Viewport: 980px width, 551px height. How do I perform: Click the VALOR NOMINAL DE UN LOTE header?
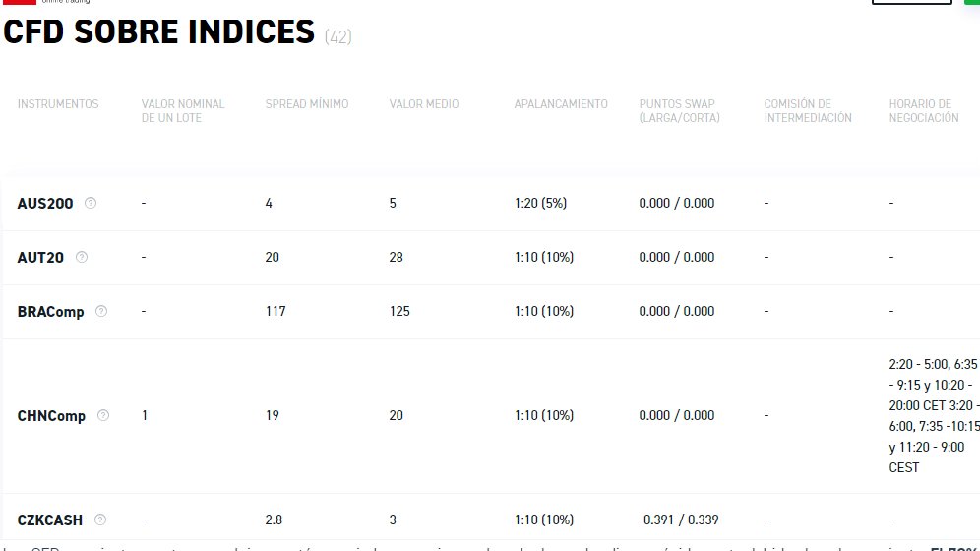182,111
